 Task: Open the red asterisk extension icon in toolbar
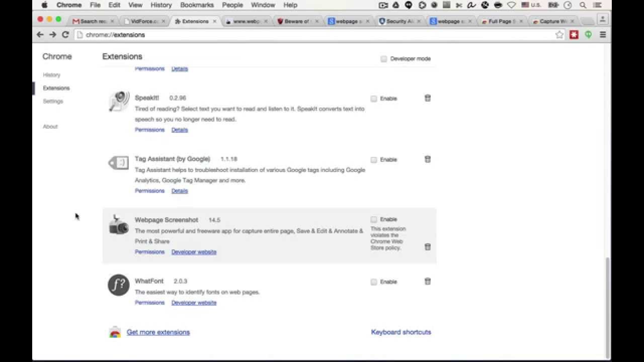(x=574, y=35)
